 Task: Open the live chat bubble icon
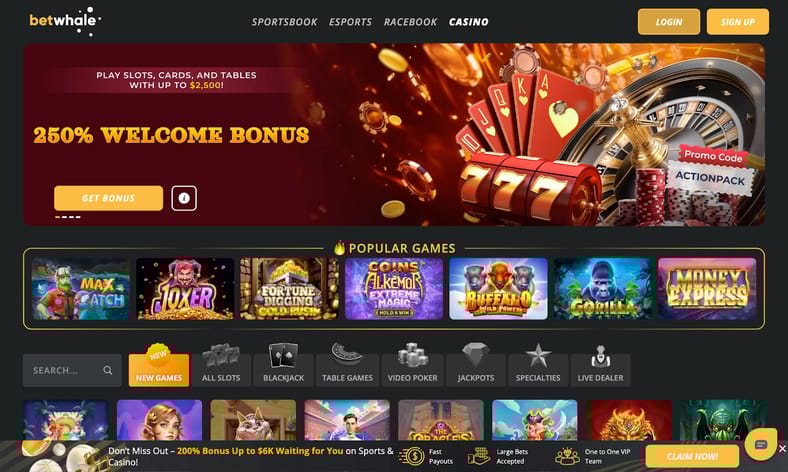tap(761, 444)
